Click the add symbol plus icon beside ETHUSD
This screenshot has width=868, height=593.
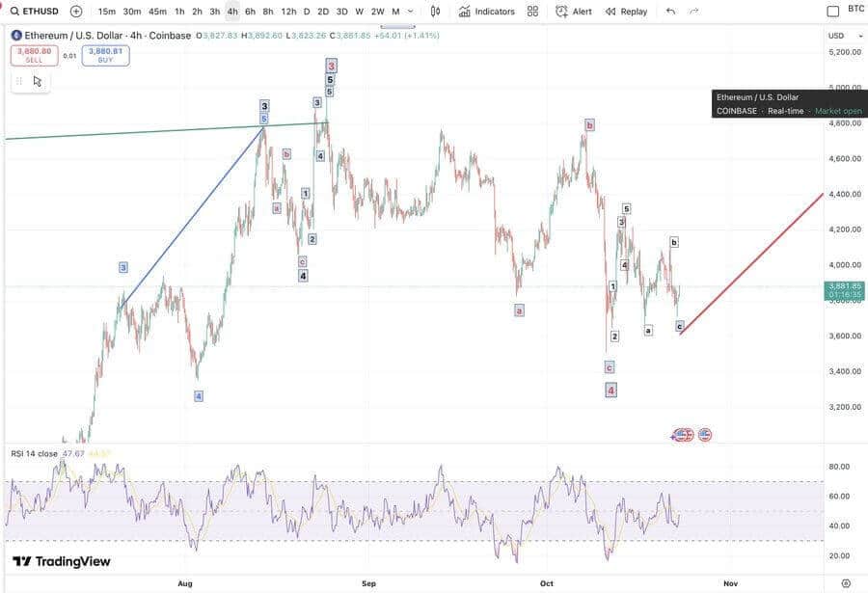pos(76,12)
